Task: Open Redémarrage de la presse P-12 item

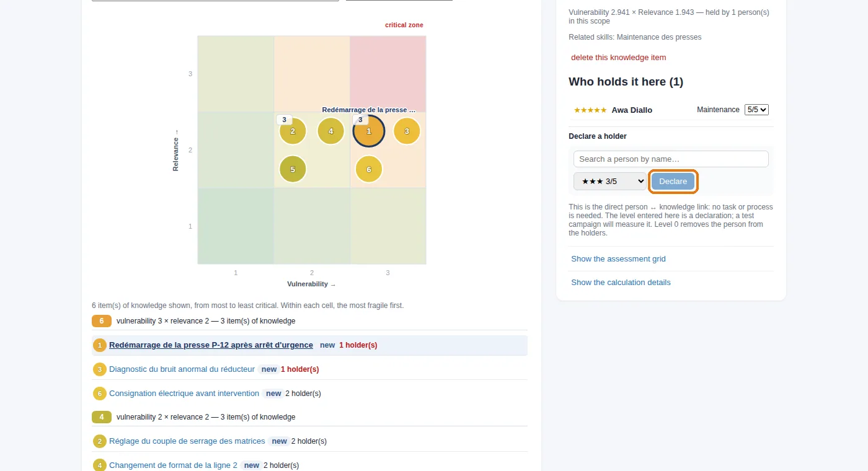Action: 211,345
